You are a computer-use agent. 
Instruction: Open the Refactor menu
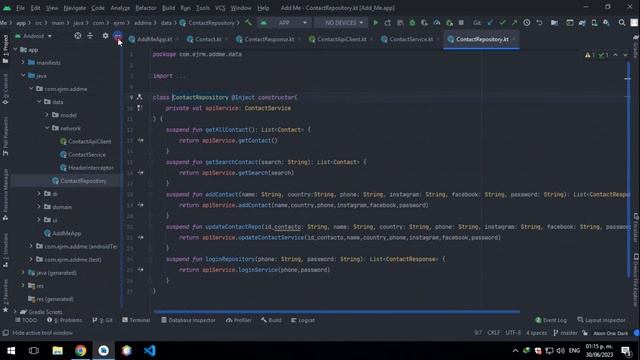(x=146, y=8)
